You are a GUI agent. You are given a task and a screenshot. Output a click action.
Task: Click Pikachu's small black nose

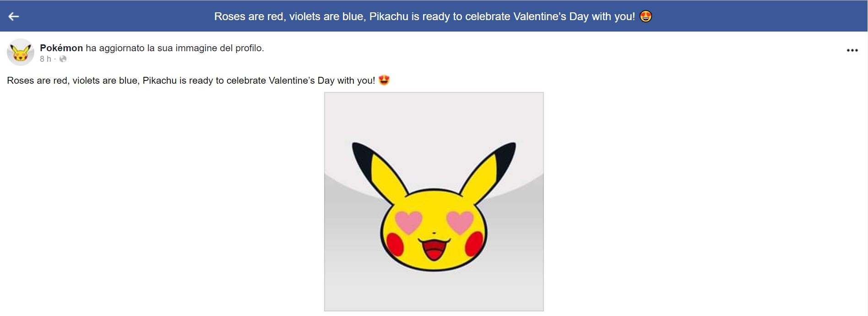[x=434, y=233]
